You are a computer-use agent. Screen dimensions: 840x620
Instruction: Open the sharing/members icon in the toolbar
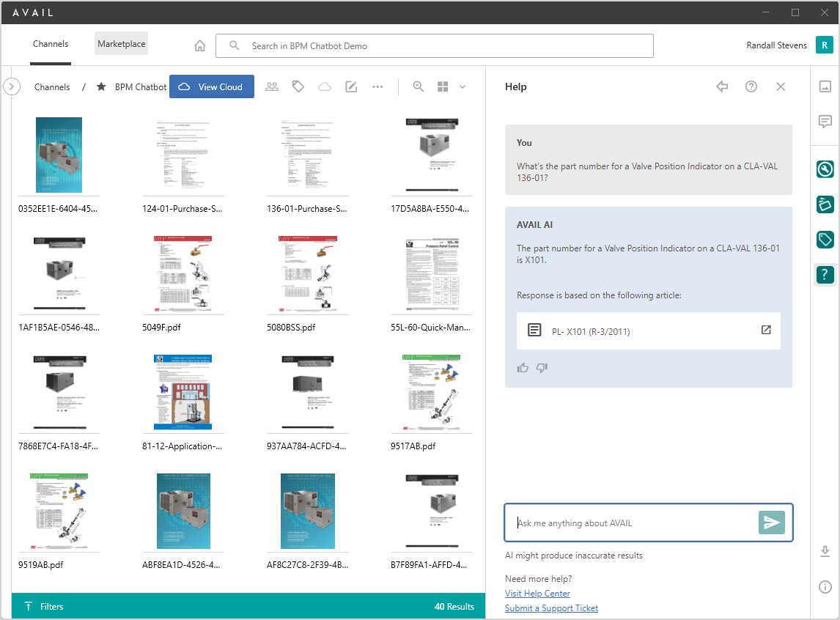(x=272, y=86)
